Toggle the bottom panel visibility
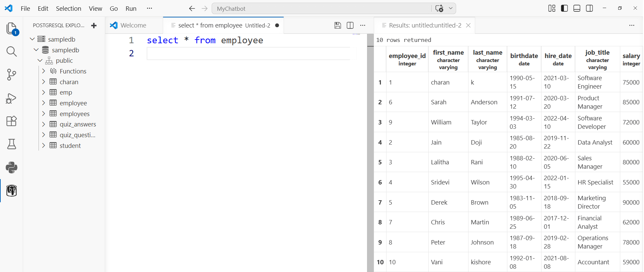The image size is (644, 272). (x=577, y=8)
